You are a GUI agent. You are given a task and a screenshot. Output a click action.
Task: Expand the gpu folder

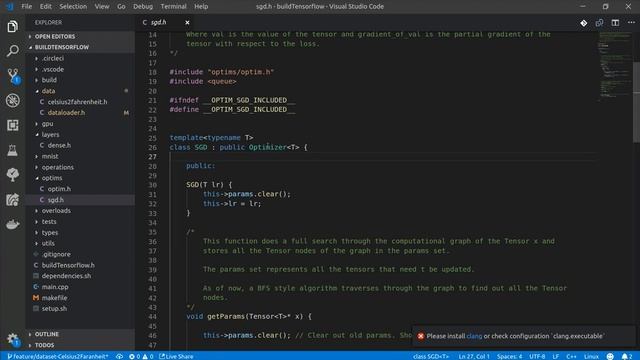tap(80, 124)
